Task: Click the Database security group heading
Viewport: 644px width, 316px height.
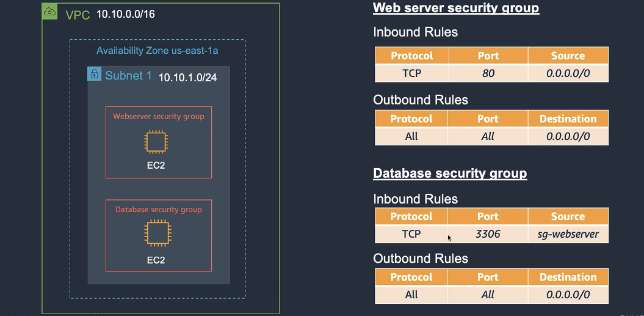Action: [x=450, y=174]
